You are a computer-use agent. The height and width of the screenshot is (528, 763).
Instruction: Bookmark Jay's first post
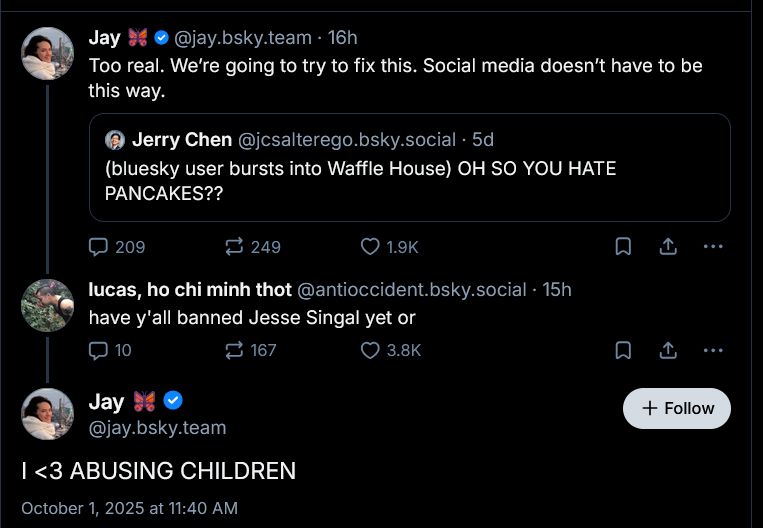[623, 246]
